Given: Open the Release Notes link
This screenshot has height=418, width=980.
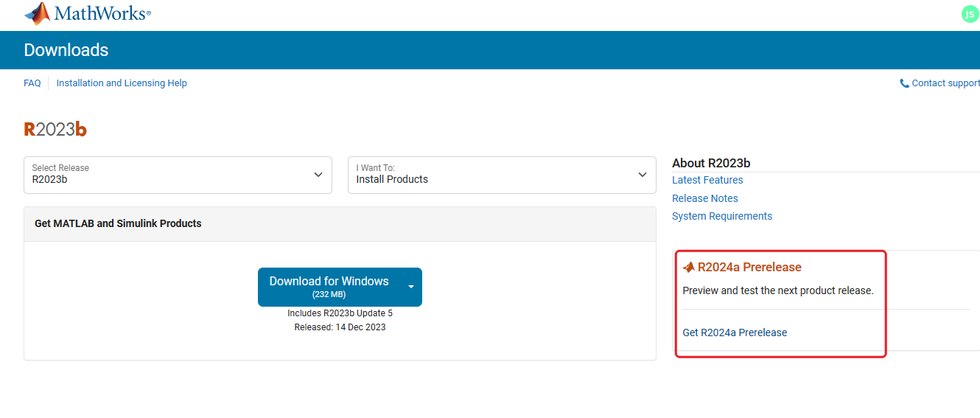Looking at the screenshot, I should (x=705, y=198).
